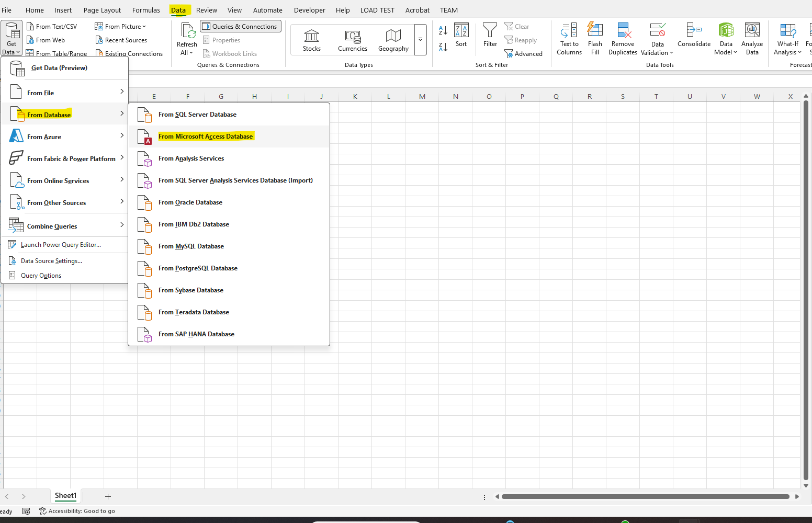Click the vertical scrollbar thumb
This screenshot has width=812, height=523.
(806, 290)
